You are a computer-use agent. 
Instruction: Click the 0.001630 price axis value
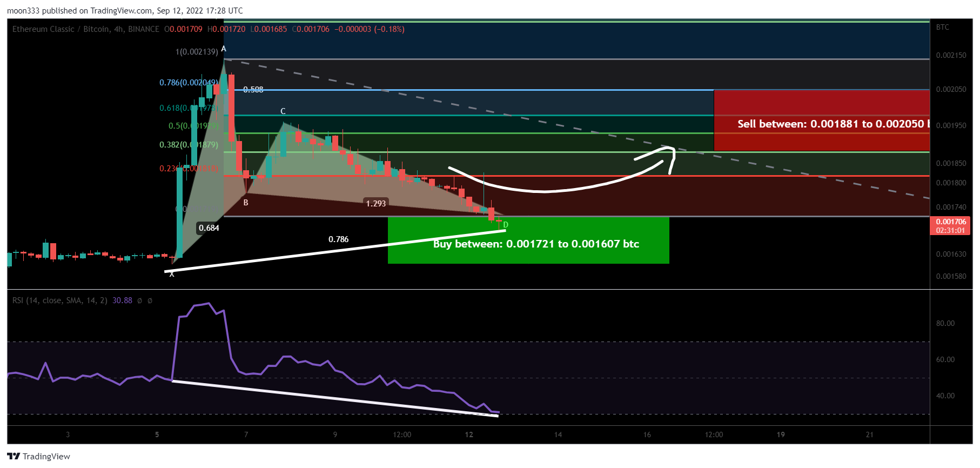(951, 254)
